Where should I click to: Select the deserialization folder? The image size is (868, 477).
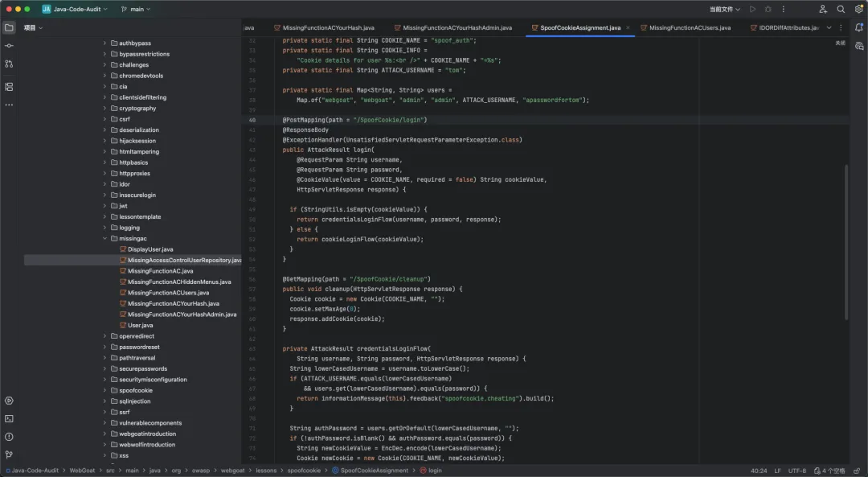(x=134, y=130)
